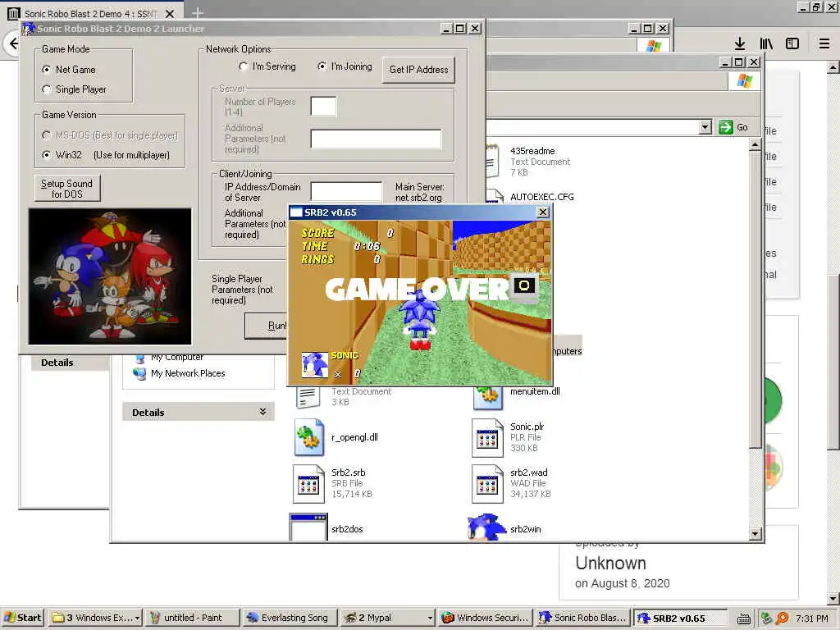The image size is (840, 630).
Task: Click the 7:31 PM system clock
Action: [811, 619]
